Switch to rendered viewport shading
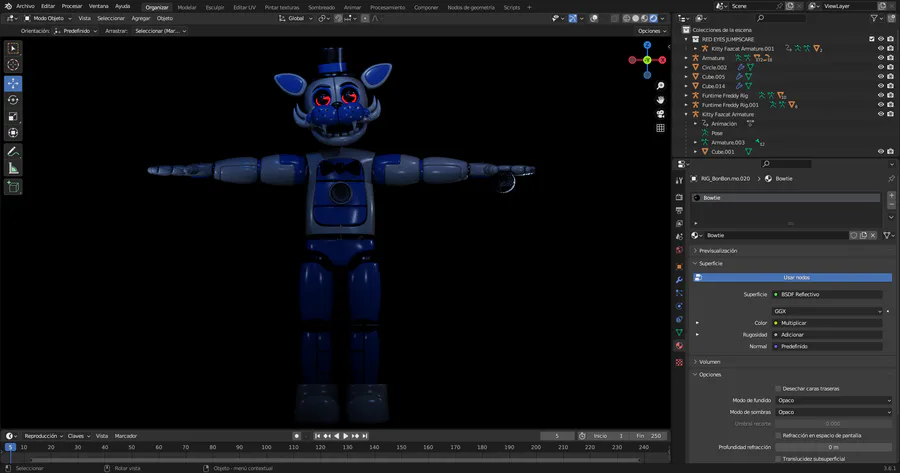The height and width of the screenshot is (473, 900). coord(653,18)
